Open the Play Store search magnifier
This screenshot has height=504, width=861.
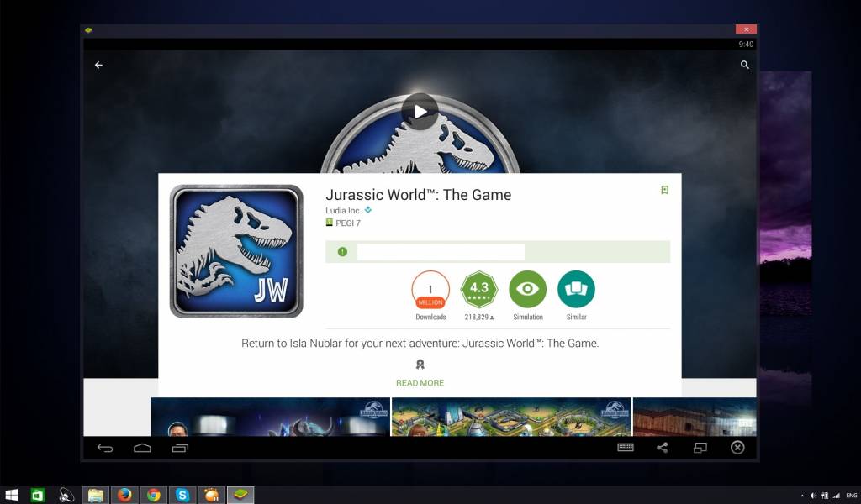(745, 65)
